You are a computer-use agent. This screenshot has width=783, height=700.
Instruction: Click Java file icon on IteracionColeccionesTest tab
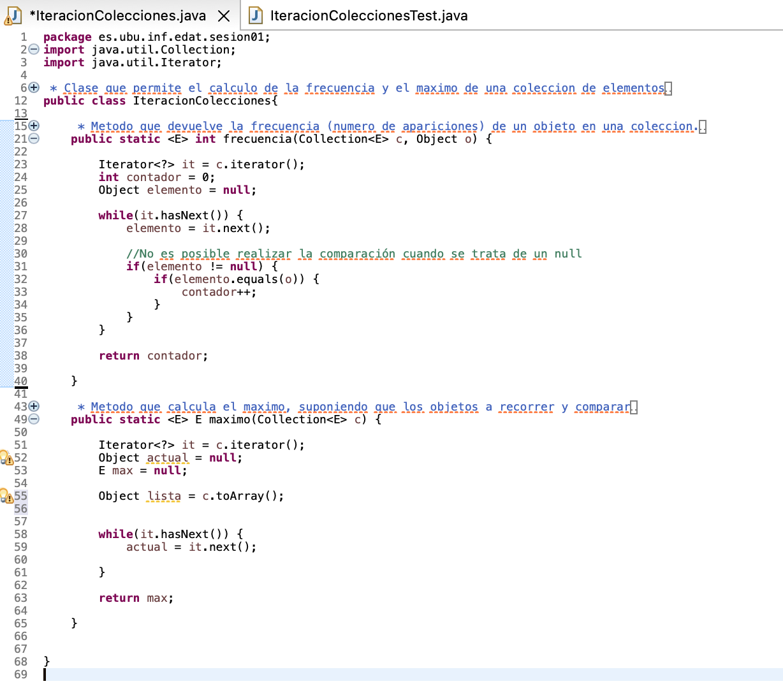[256, 16]
